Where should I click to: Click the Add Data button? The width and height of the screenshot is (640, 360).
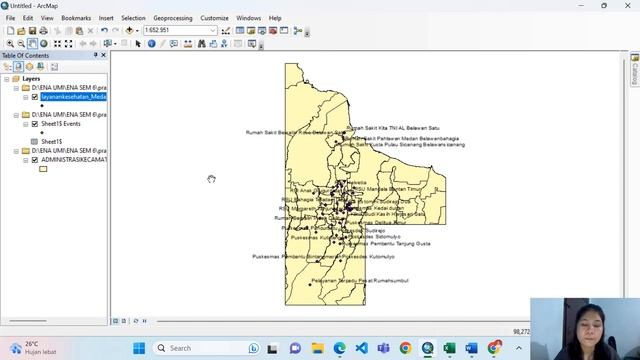129,31
